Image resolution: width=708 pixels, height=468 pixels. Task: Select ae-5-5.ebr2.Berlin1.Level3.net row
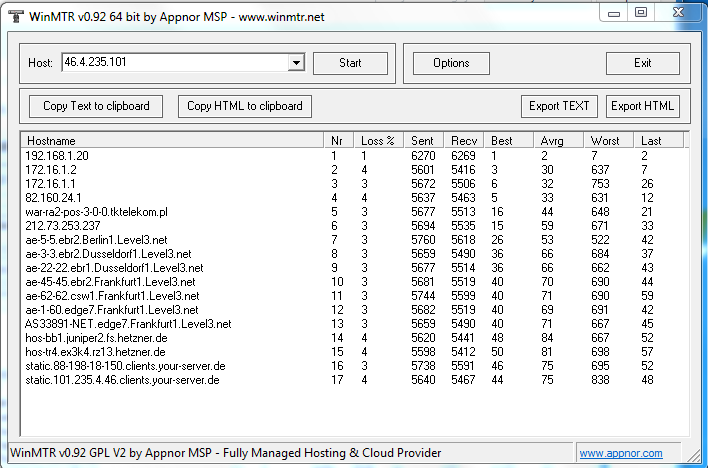point(354,240)
